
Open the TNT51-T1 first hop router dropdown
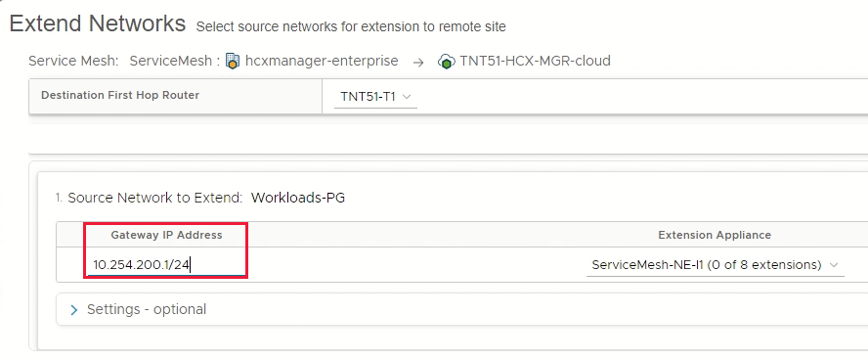tap(375, 97)
